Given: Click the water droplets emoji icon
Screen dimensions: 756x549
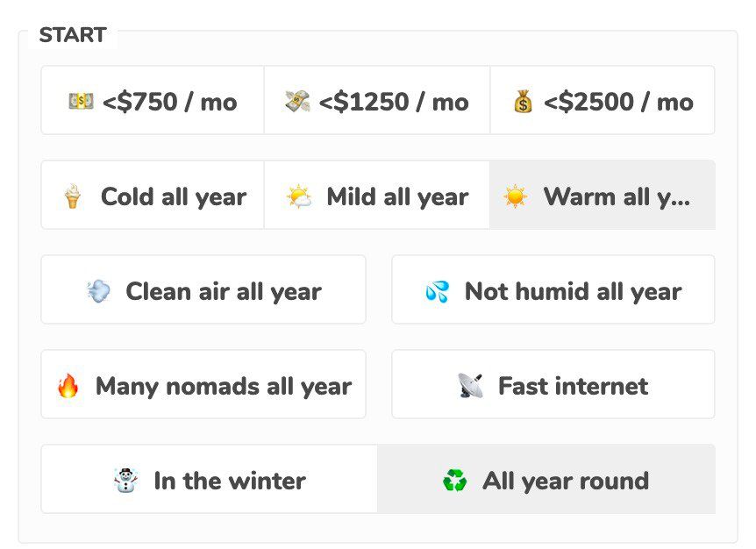Looking at the screenshot, I should [x=437, y=291].
